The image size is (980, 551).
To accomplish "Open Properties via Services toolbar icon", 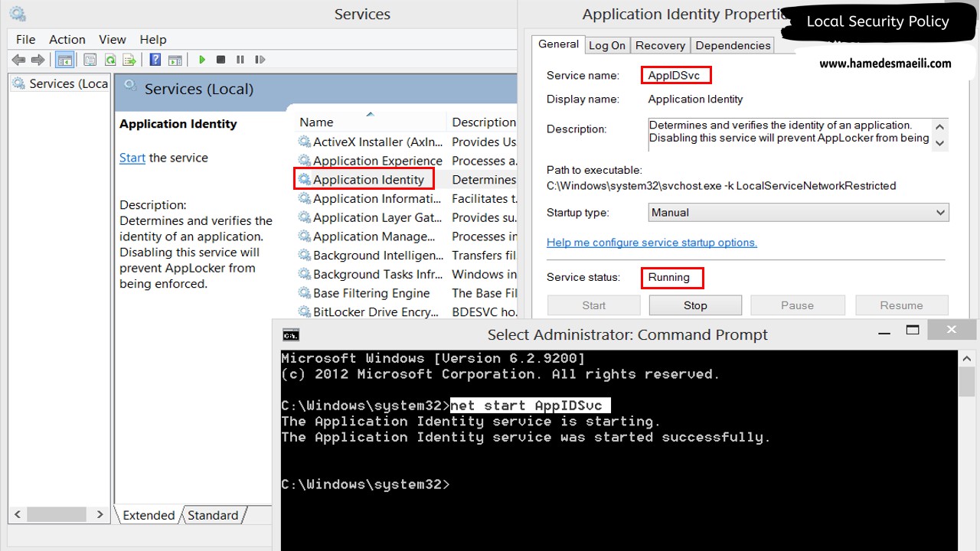I will 90,60.
